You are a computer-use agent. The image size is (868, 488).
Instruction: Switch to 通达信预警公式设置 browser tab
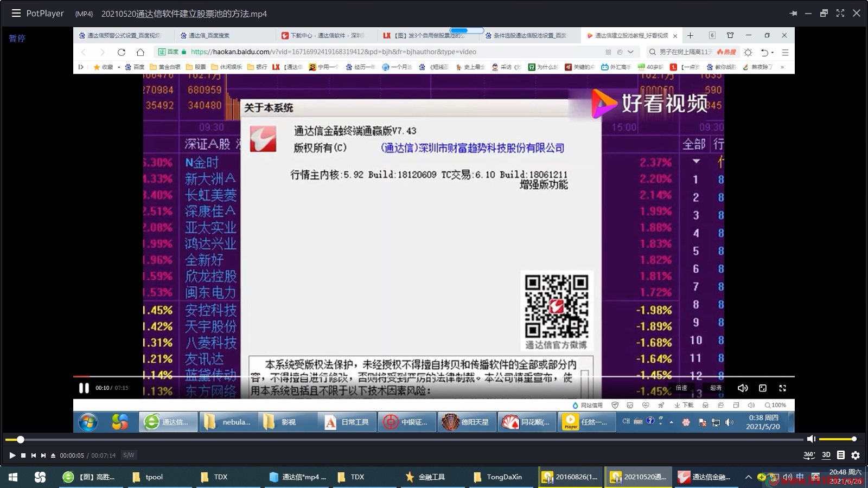[124, 35]
